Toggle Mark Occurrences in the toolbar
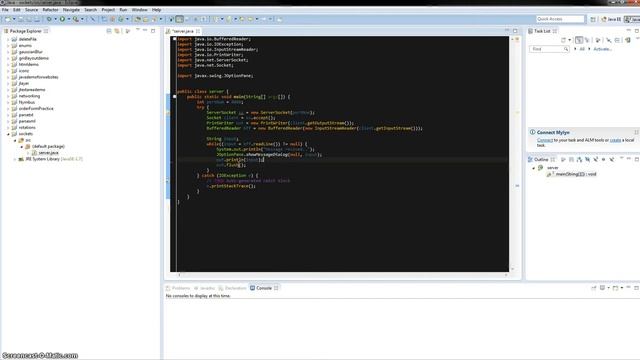640x360 pixels. [x=180, y=19]
